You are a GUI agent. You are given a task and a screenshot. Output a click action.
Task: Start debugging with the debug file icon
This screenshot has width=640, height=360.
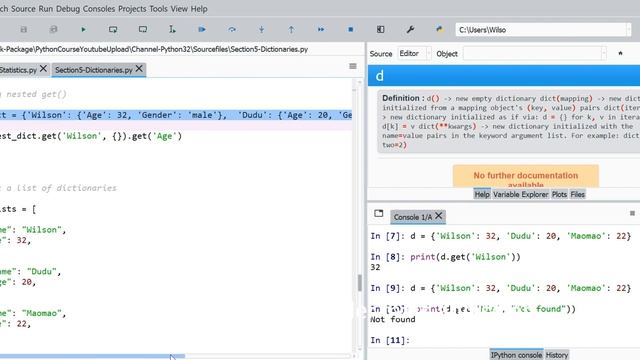tap(202, 29)
